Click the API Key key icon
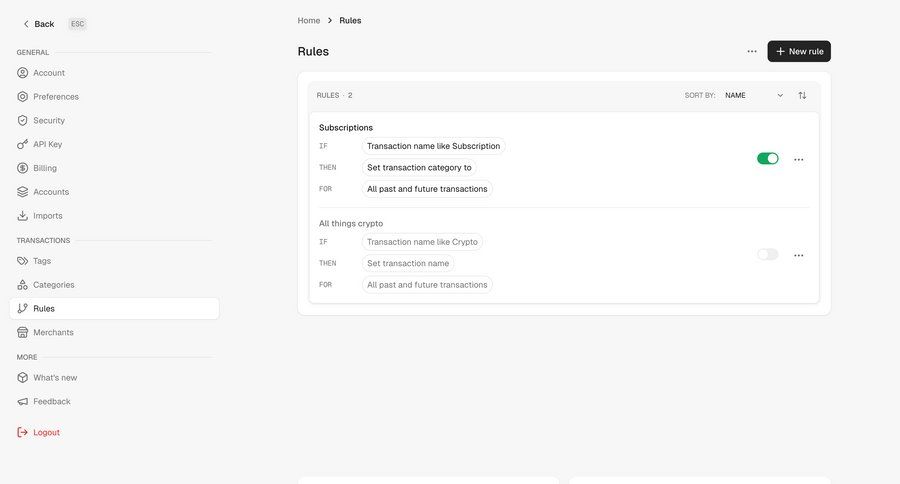The width and height of the screenshot is (900, 484). click(x=22, y=144)
